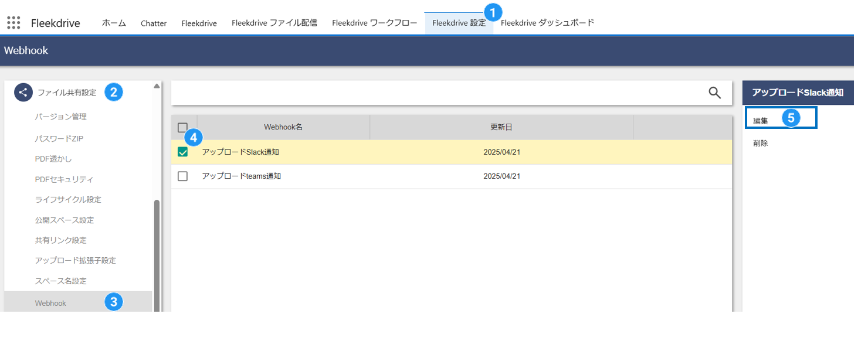Open PDF透かし settings item
The width and height of the screenshot is (868, 341).
[53, 159]
